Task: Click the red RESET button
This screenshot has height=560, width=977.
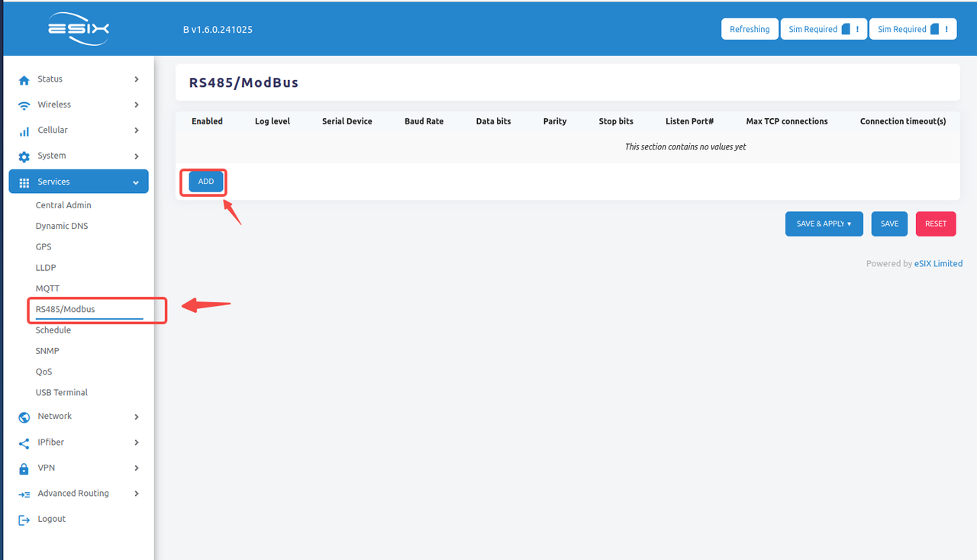Action: point(935,224)
